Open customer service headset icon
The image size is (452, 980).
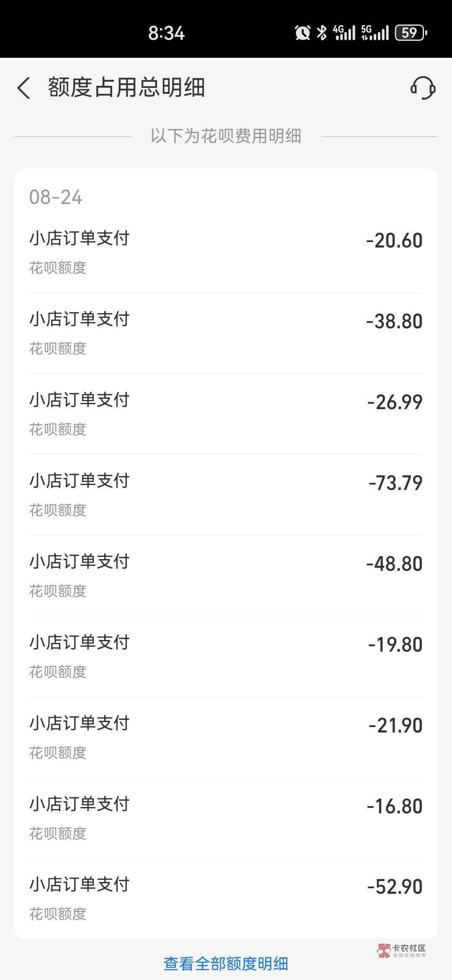point(423,88)
